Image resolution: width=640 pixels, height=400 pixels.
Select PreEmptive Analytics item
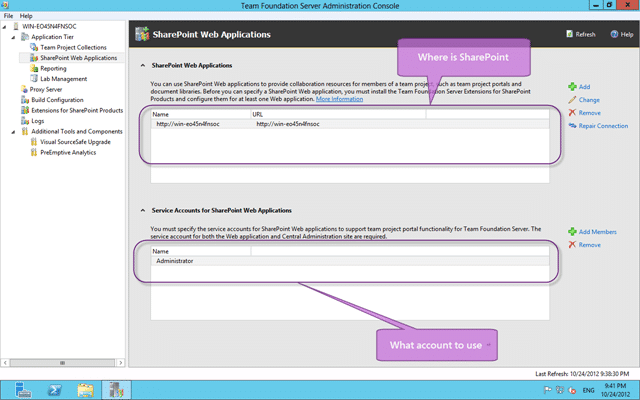click(68, 153)
